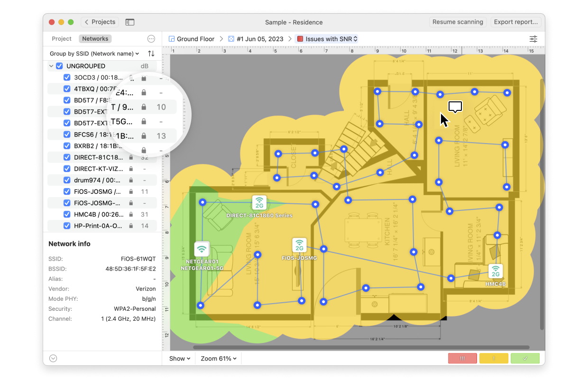Click the BSSID value 48:5D:36:1F:5F:E2
The image size is (588, 379).
[x=130, y=269]
